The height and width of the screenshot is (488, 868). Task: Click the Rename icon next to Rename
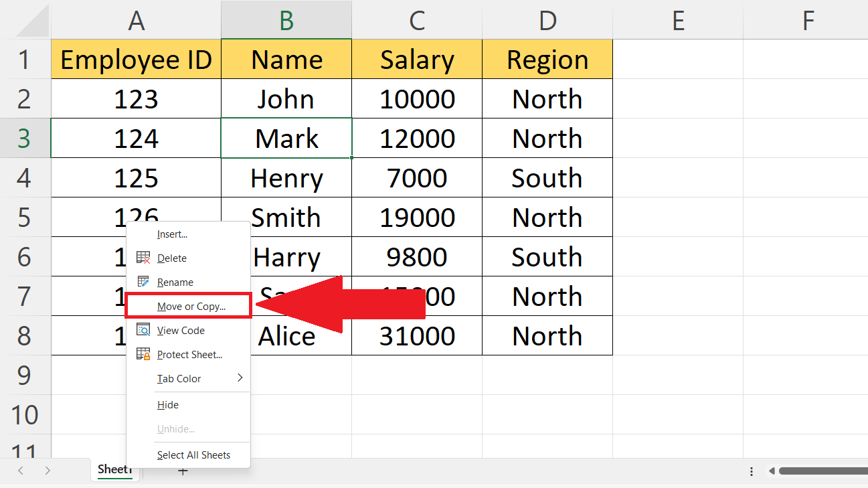tap(143, 282)
